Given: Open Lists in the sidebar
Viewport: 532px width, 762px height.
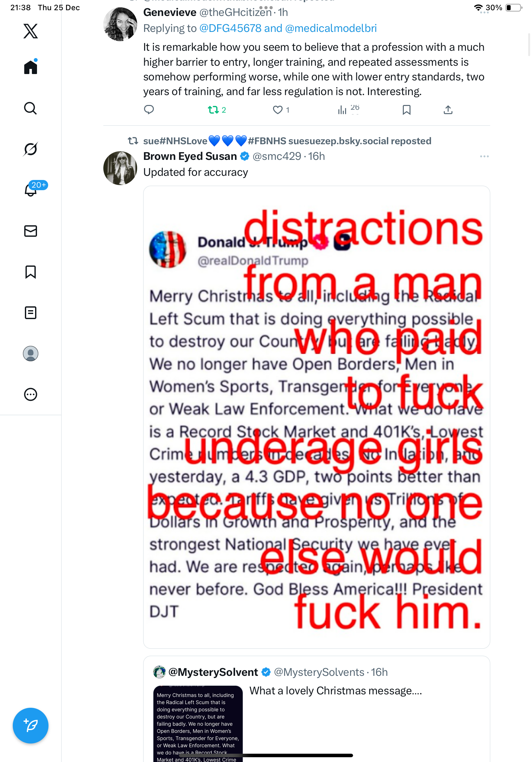Looking at the screenshot, I should click(31, 313).
